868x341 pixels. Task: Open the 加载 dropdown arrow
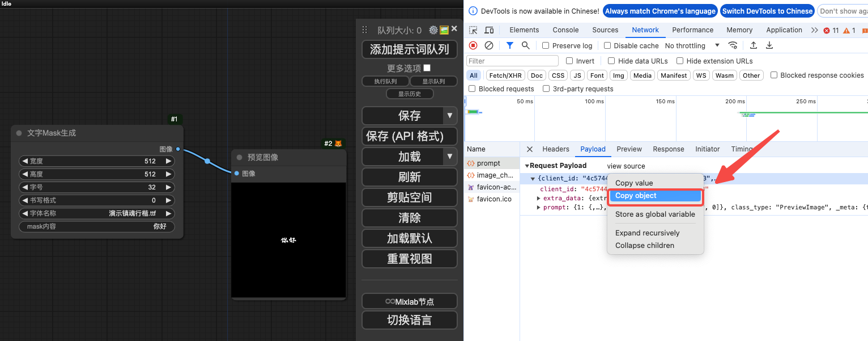(x=450, y=156)
